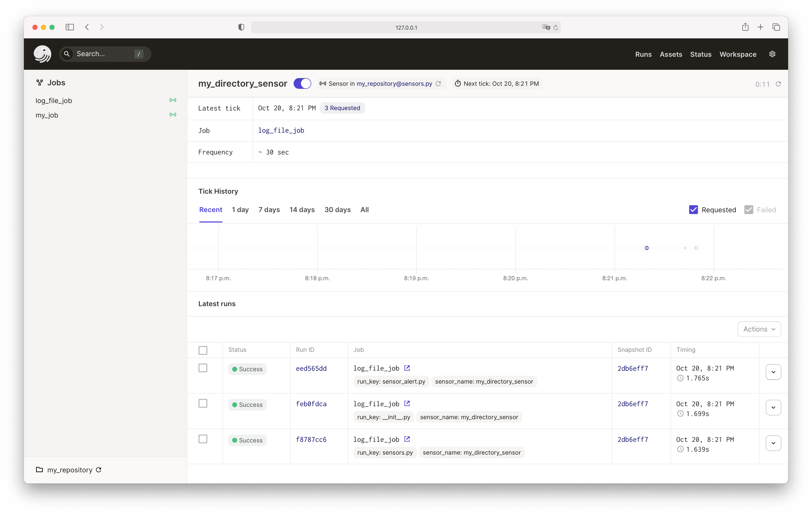
Task: Open eed565dd run's job in new tab
Action: click(x=407, y=368)
